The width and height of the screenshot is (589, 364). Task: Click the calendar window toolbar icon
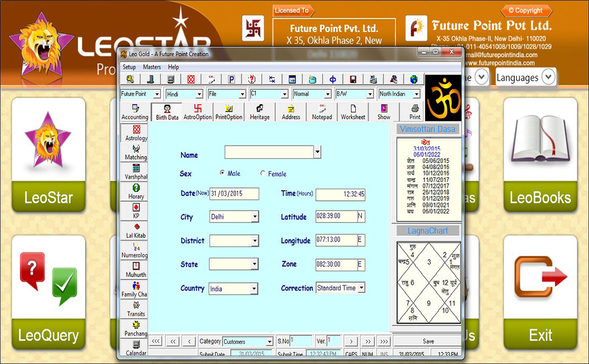tap(292, 79)
